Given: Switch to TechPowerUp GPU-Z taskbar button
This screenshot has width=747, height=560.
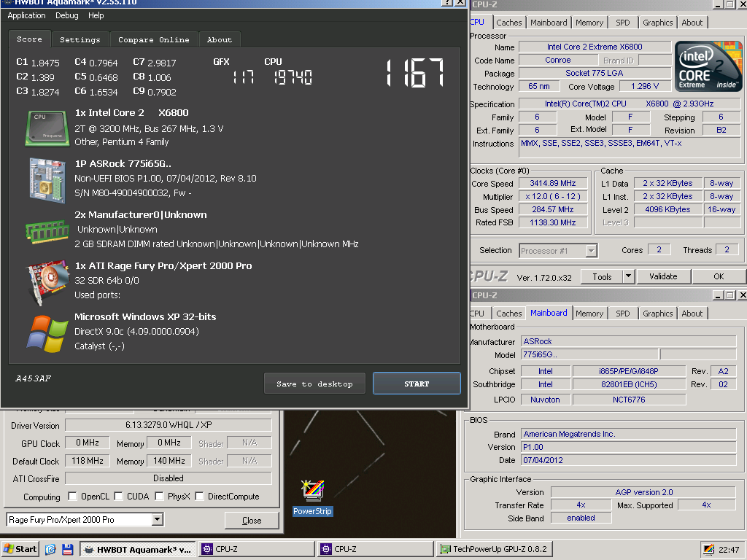Looking at the screenshot, I should pos(495,549).
